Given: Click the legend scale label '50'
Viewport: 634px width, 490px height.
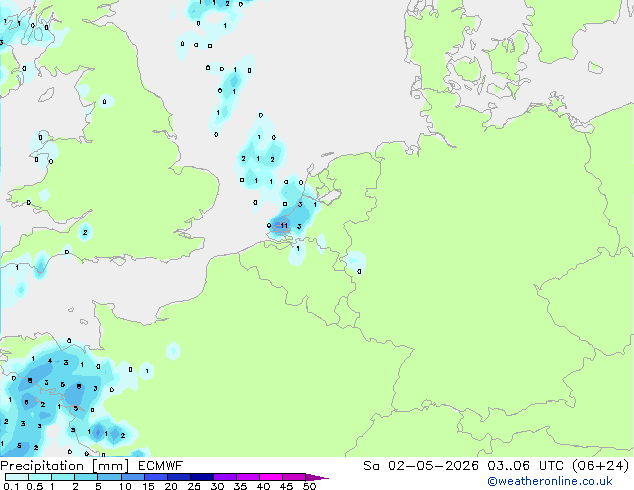Looking at the screenshot, I should point(309,486).
